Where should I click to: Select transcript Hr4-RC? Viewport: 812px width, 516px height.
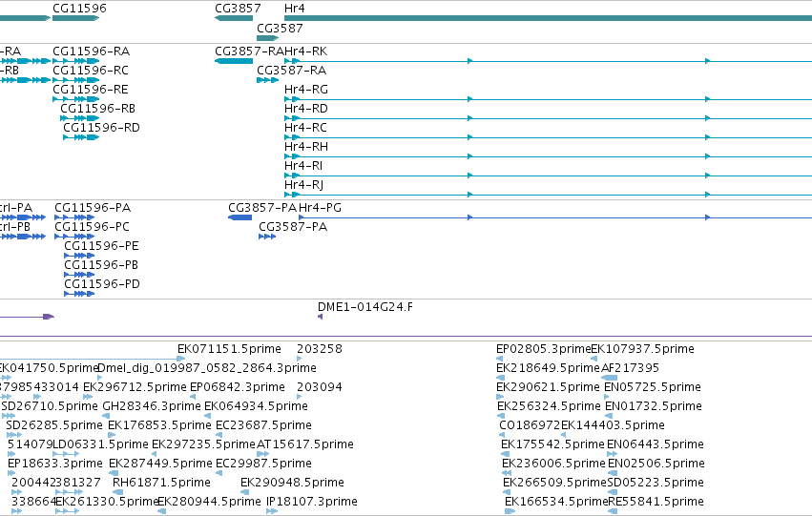[305, 128]
